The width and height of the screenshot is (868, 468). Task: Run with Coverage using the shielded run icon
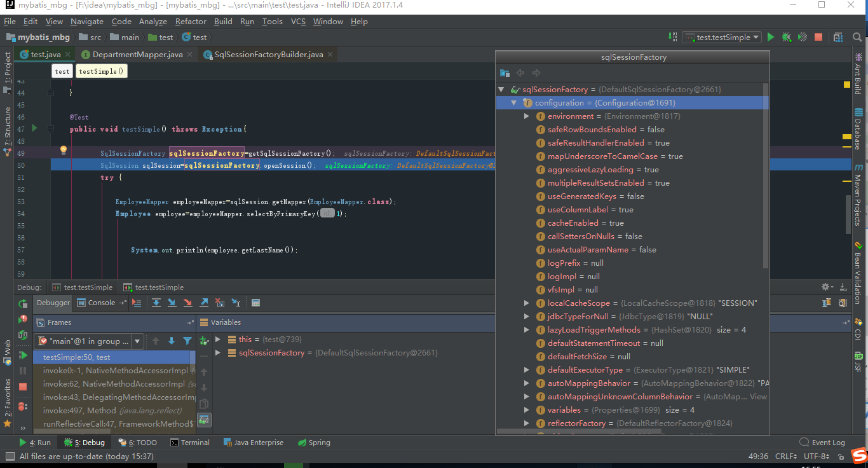(x=802, y=37)
